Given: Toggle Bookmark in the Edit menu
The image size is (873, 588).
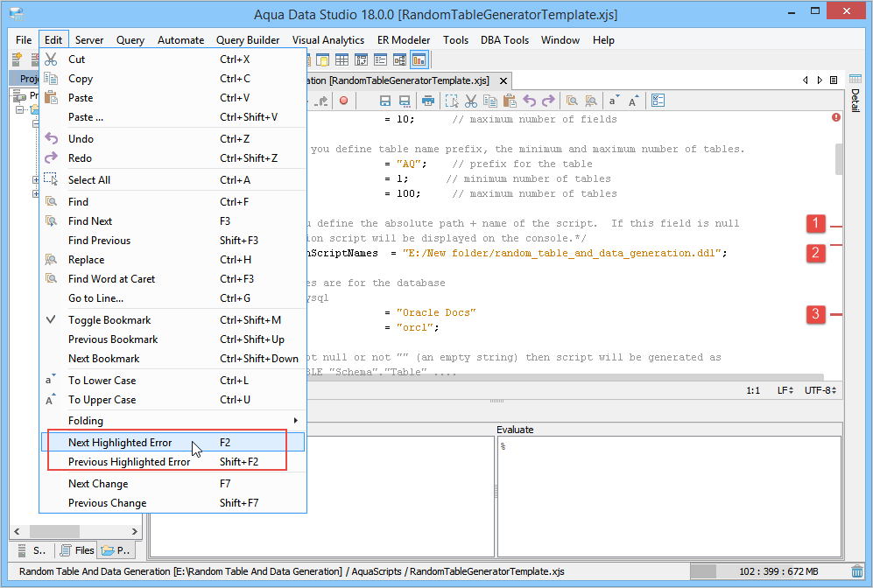Looking at the screenshot, I should tap(173, 320).
